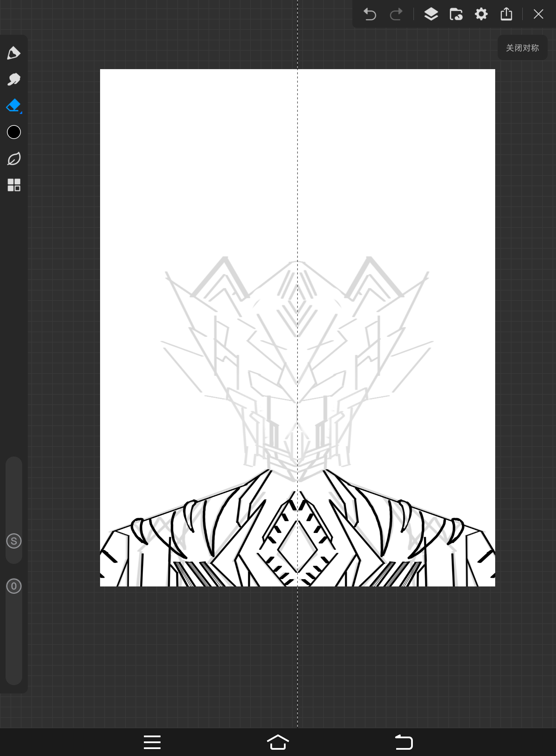Tap the share export icon
556x756 pixels.
tap(506, 14)
